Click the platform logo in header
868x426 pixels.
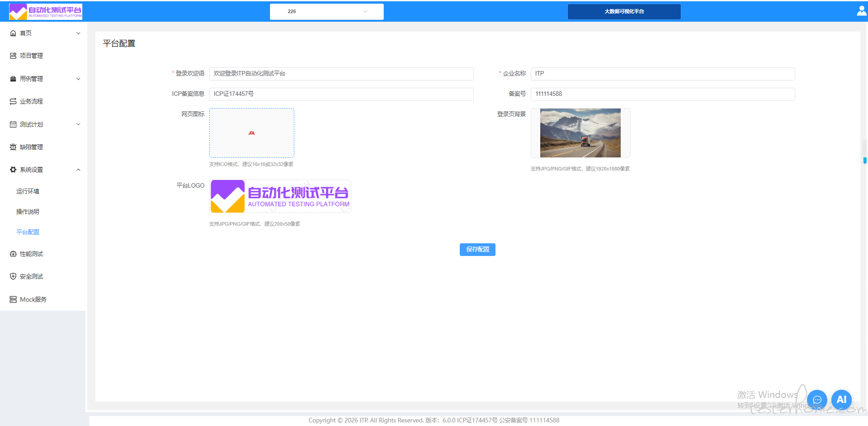46,12
